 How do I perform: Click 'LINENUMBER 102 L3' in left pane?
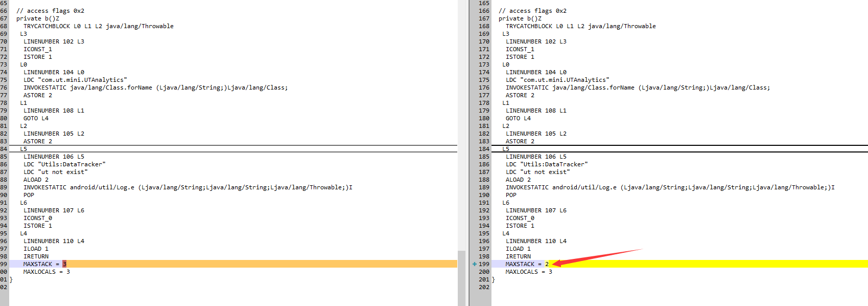(54, 41)
